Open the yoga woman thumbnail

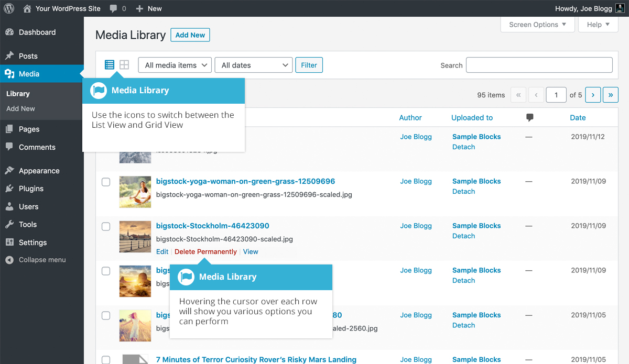(135, 192)
